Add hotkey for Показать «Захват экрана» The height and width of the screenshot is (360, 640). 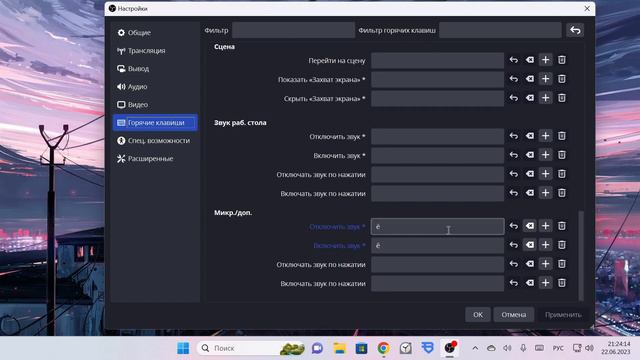pyautogui.click(x=545, y=79)
